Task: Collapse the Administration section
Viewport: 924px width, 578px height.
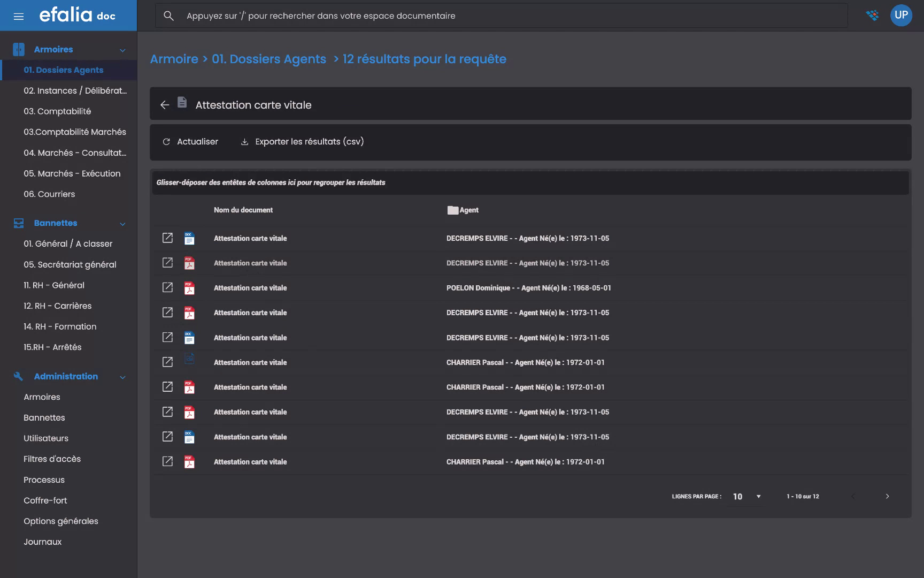Action: 124,376
